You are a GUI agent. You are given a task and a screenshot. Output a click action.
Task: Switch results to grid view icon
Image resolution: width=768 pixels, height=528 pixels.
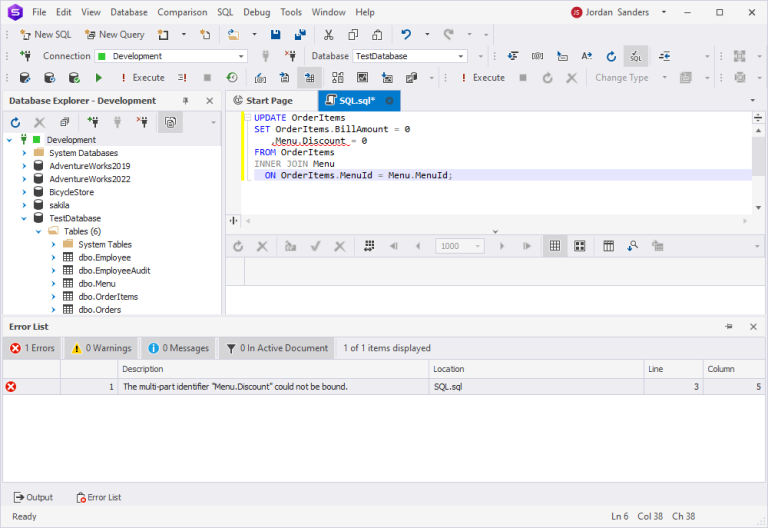(555, 246)
